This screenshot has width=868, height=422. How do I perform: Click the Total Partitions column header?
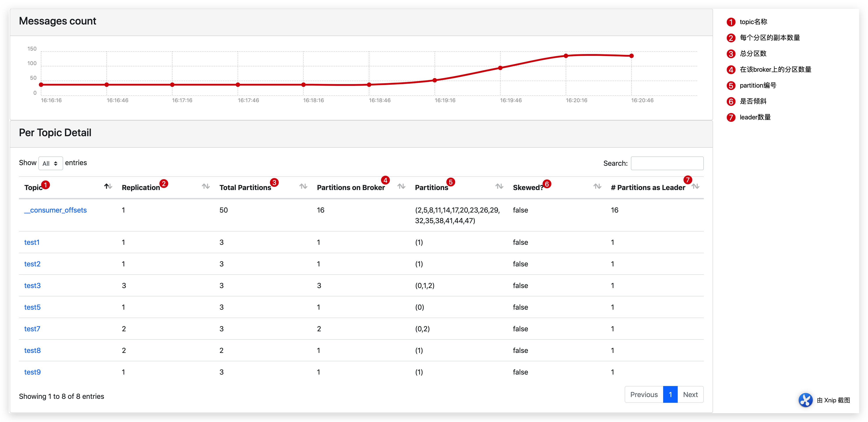coord(245,188)
